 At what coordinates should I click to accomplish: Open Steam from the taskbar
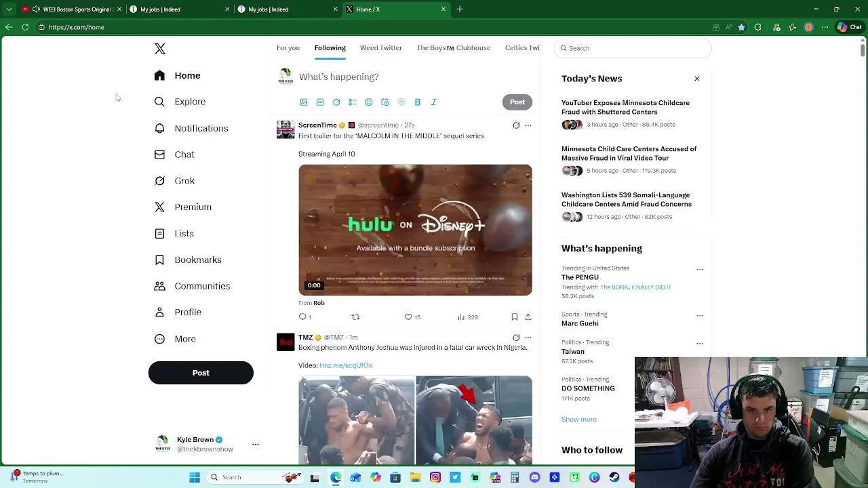[x=614, y=477]
